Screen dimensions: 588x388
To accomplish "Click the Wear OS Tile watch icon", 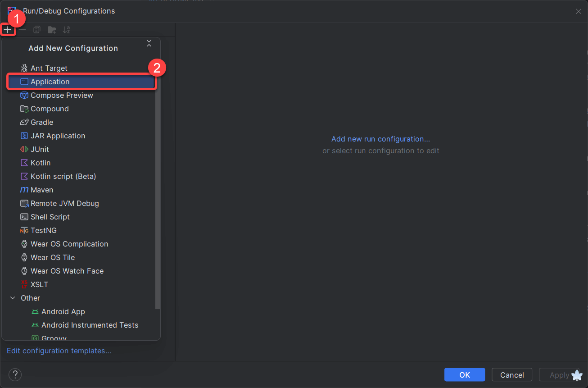I will [24, 257].
